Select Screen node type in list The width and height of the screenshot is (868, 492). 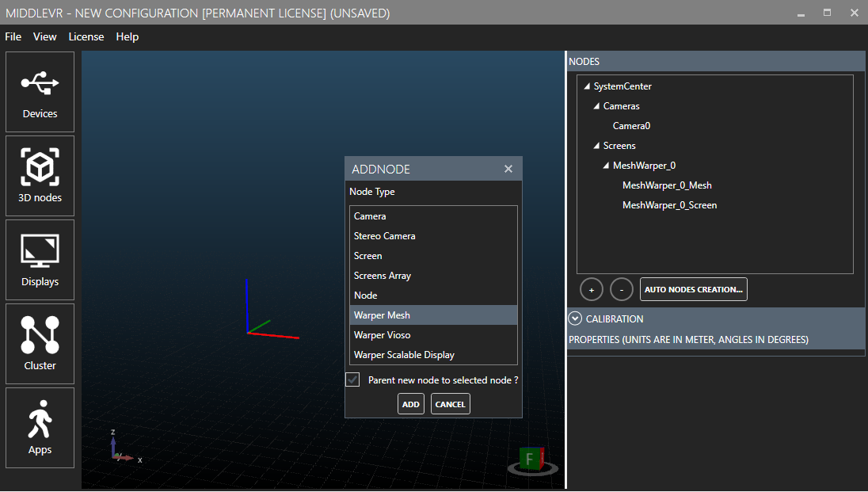pyautogui.click(x=433, y=256)
